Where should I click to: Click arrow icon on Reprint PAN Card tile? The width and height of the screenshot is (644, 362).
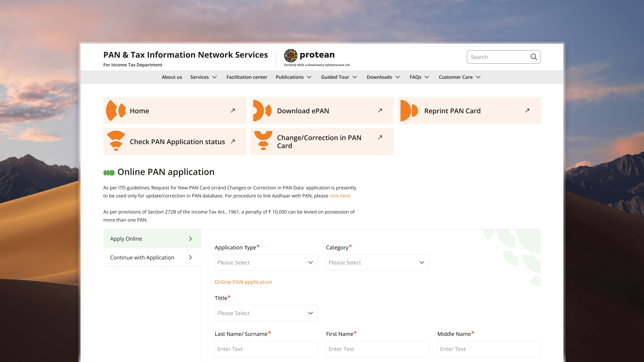(527, 110)
